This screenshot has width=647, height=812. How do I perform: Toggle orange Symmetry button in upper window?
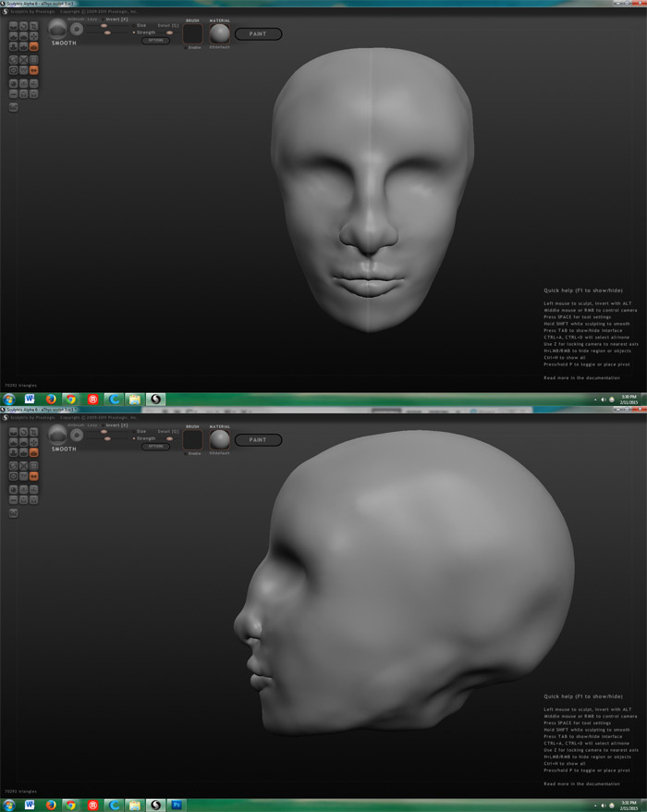coord(33,70)
